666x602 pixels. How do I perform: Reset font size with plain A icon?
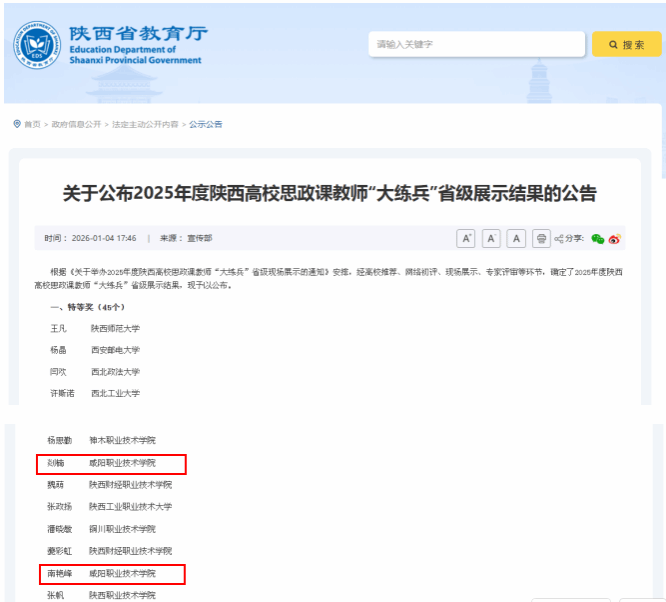click(516, 238)
